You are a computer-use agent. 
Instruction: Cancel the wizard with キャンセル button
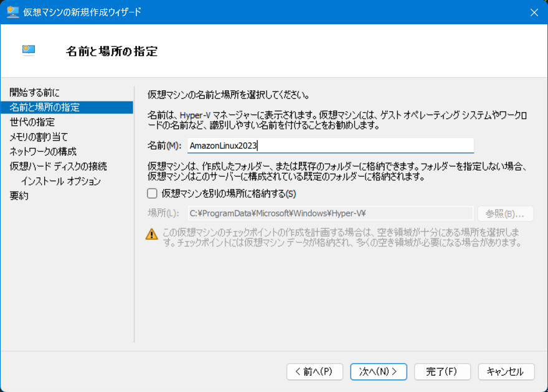tap(506, 371)
